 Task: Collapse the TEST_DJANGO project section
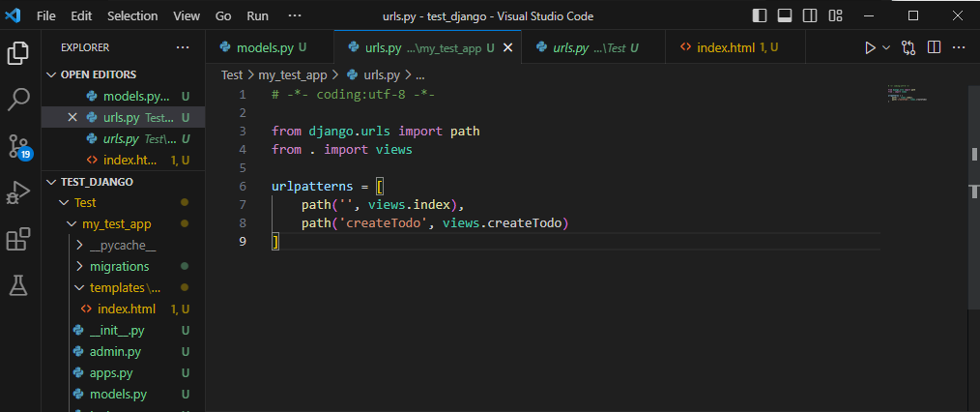(123, 182)
